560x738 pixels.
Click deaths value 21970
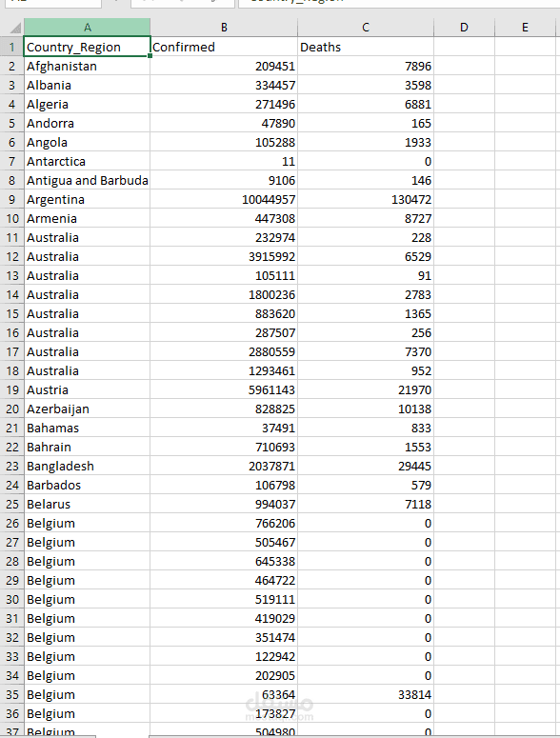coord(366,389)
